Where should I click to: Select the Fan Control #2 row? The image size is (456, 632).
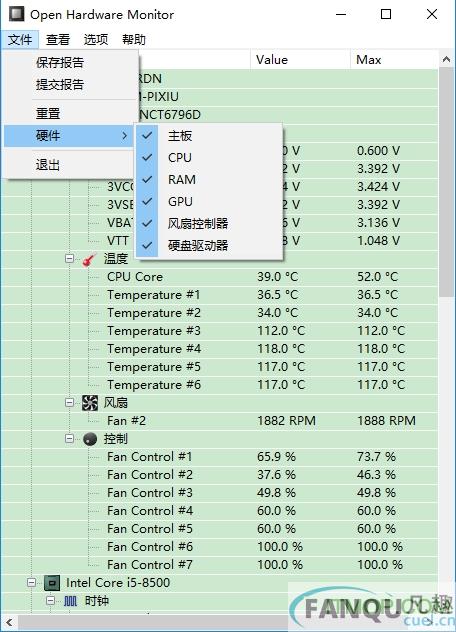(220, 475)
